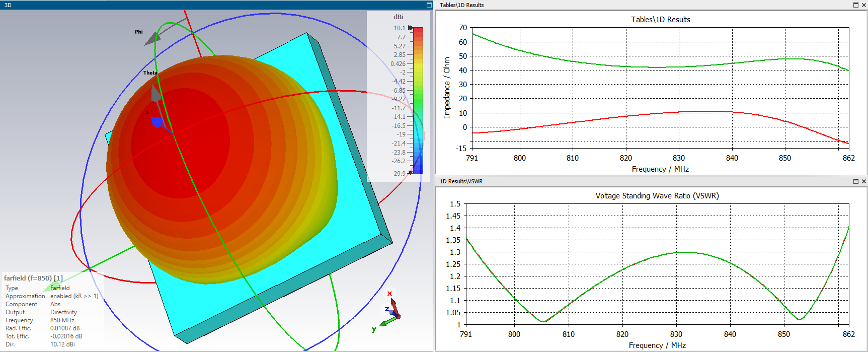Screen dimensions: 868x352
Task: Select the 1D Results\VSWR title bar
Action: [x=652, y=181]
